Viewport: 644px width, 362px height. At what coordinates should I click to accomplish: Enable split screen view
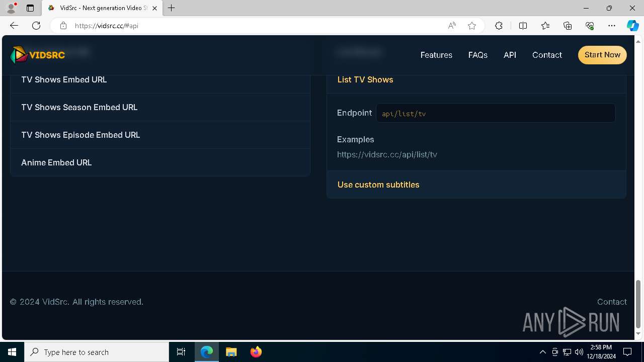point(523,26)
